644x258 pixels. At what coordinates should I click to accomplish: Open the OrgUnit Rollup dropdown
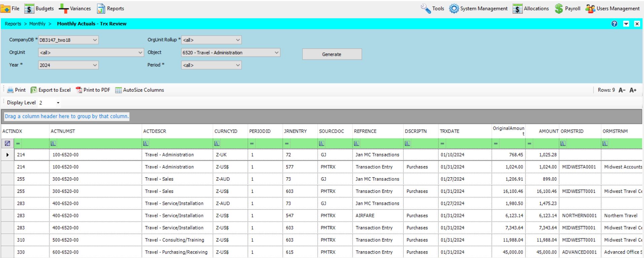coord(238,40)
